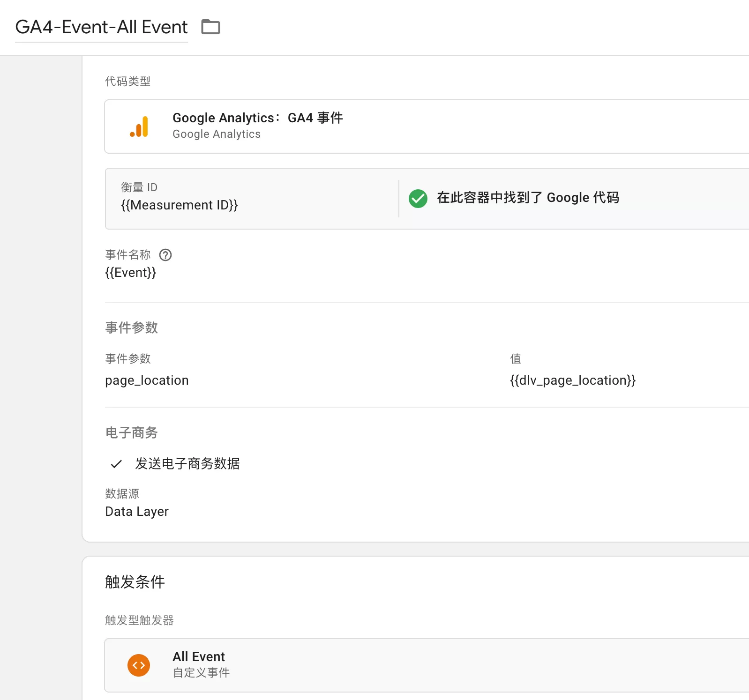Open the help icon next to 事件名称
This screenshot has height=700, width=749.
tap(165, 255)
